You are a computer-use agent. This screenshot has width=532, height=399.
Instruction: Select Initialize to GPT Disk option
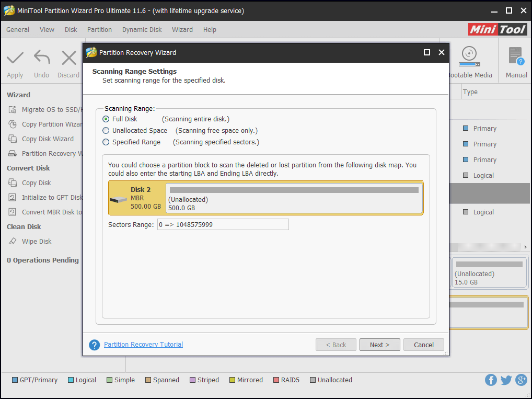[x=45, y=197]
